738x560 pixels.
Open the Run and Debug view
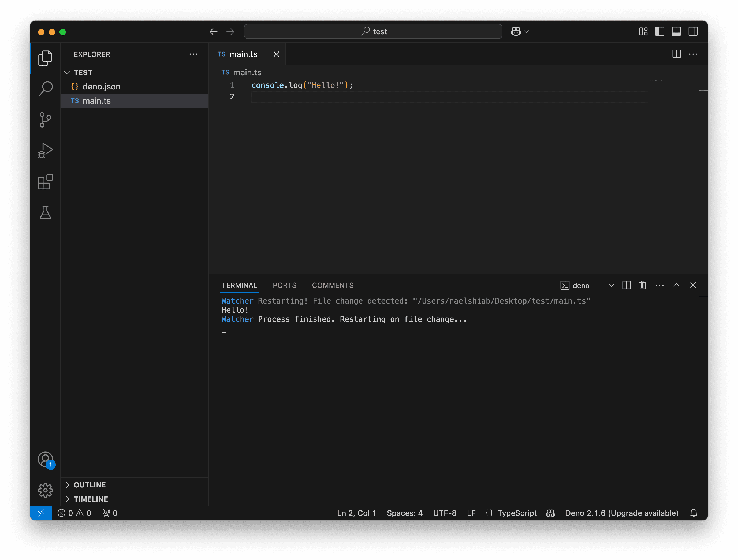(x=45, y=151)
